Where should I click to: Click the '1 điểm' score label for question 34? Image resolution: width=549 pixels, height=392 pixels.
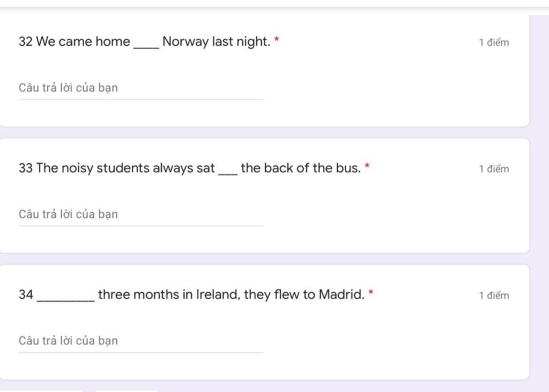click(494, 295)
